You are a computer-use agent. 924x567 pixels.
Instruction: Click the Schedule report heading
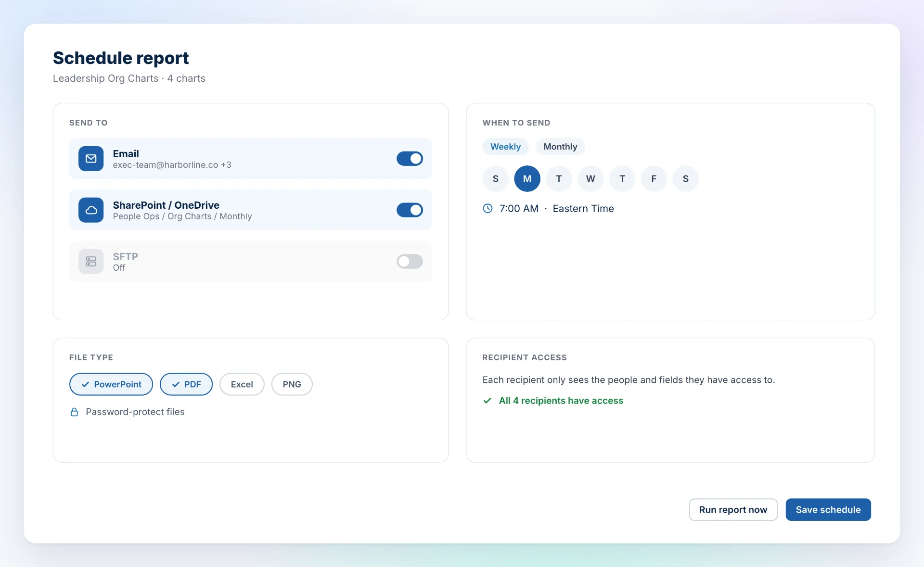coord(121,58)
